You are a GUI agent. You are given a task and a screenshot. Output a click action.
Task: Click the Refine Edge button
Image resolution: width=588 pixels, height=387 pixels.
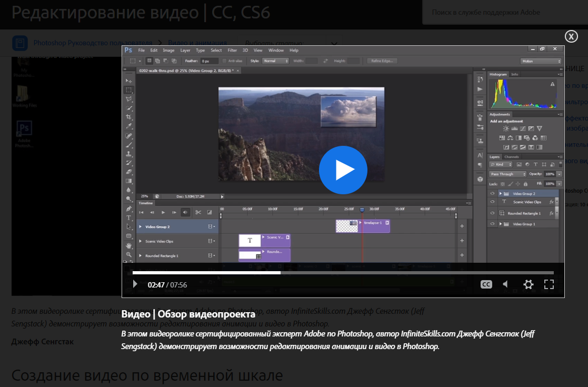pos(382,61)
